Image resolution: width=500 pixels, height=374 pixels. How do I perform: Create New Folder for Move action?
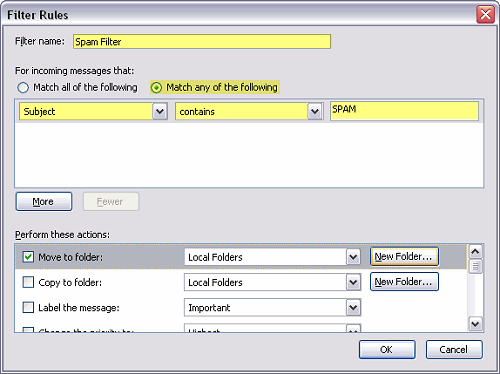(404, 257)
